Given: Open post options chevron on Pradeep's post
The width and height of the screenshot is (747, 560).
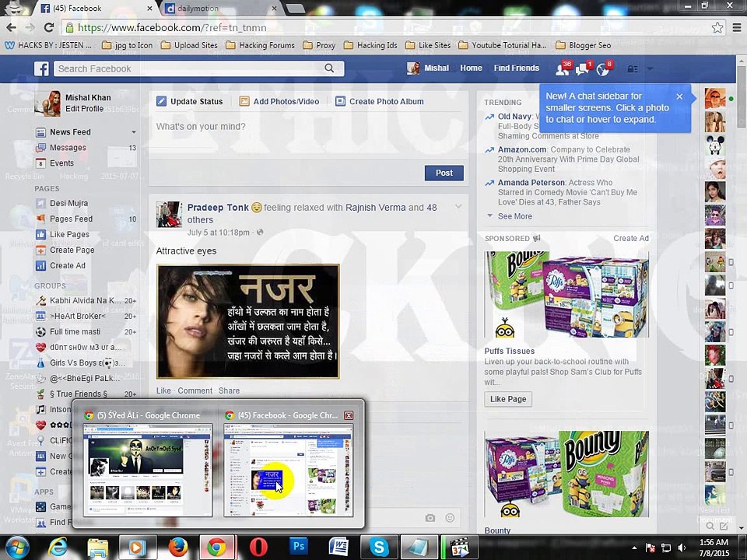Looking at the screenshot, I should pyautogui.click(x=458, y=207).
